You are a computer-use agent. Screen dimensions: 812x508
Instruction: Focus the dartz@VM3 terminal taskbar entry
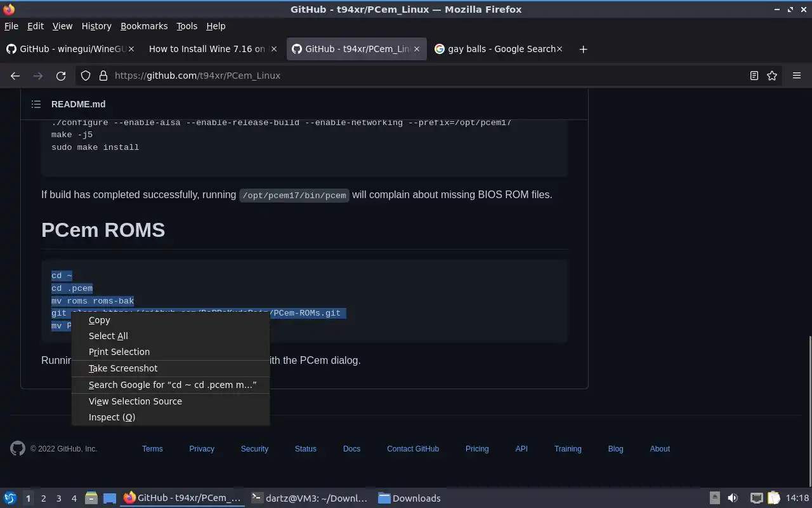[x=310, y=498]
